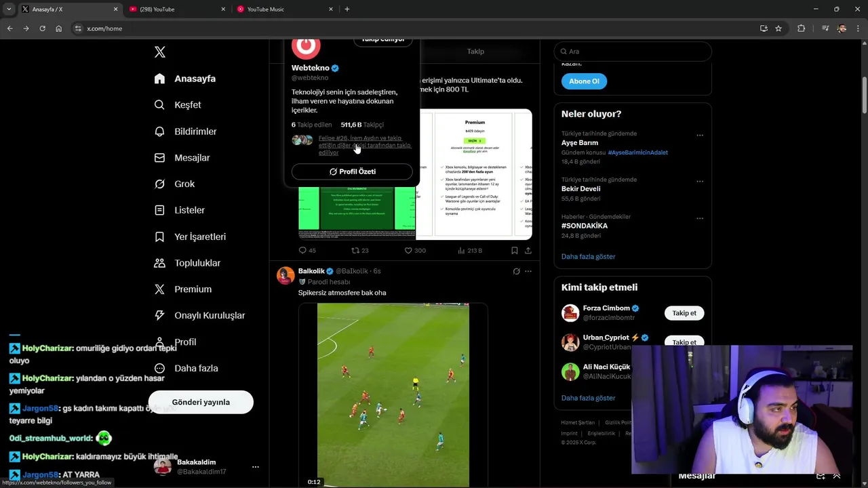
Task: Click install app icon in address bar
Action: pyautogui.click(x=764, y=28)
